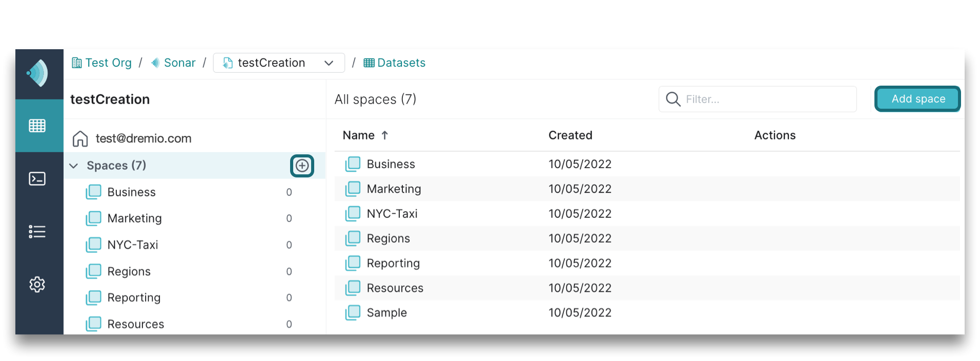
Task: Open the Settings gear icon
Action: coord(37,284)
